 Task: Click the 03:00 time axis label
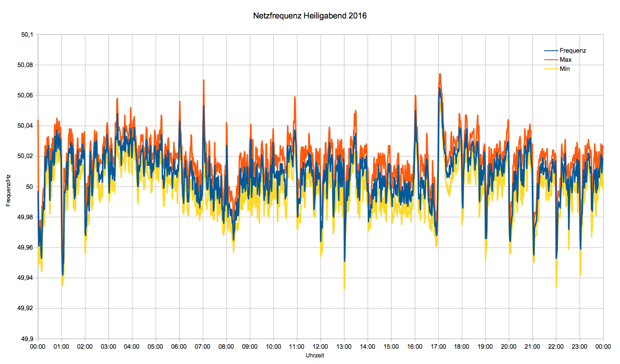[x=108, y=346]
